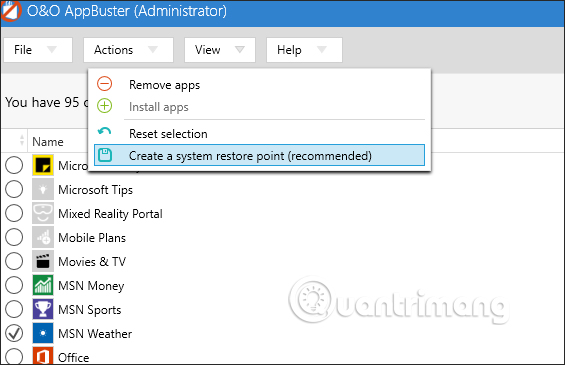The width and height of the screenshot is (565, 365).
Task: Tick the Mixed Reality Portal checkbox
Action: click(x=14, y=213)
